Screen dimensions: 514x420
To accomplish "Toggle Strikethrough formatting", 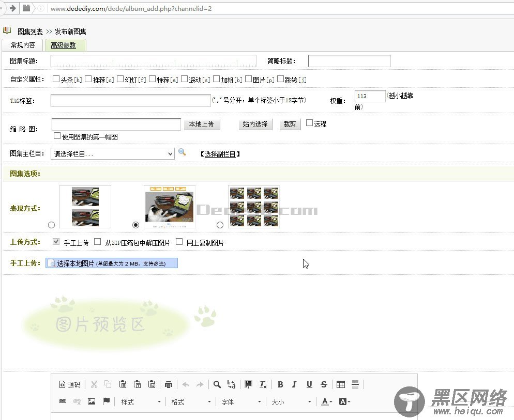I will tap(324, 385).
